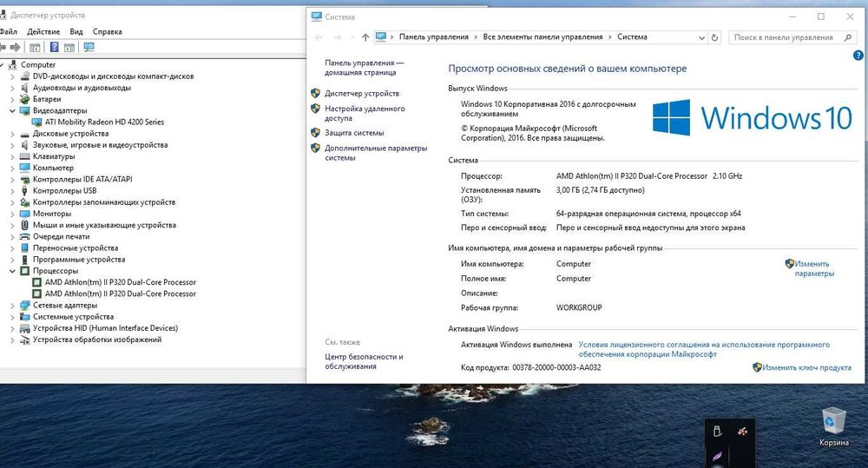Screen dimensions: 868x468
Task: Click the blue question-mark help toolbar icon
Action: pyautogui.click(x=54, y=48)
